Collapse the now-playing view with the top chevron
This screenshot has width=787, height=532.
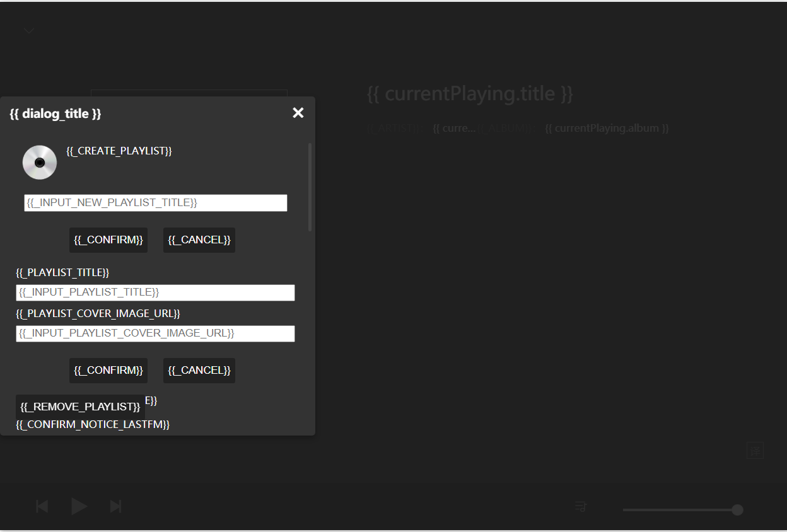[x=29, y=30]
